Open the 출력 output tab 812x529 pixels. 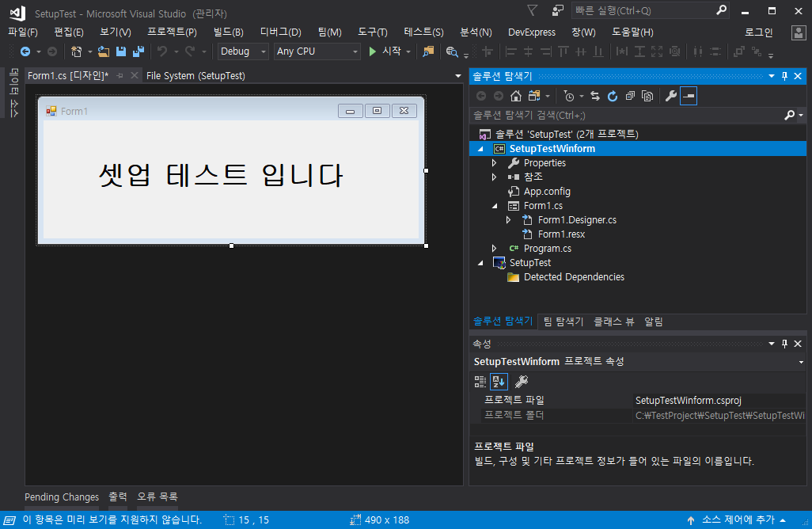[x=118, y=497]
